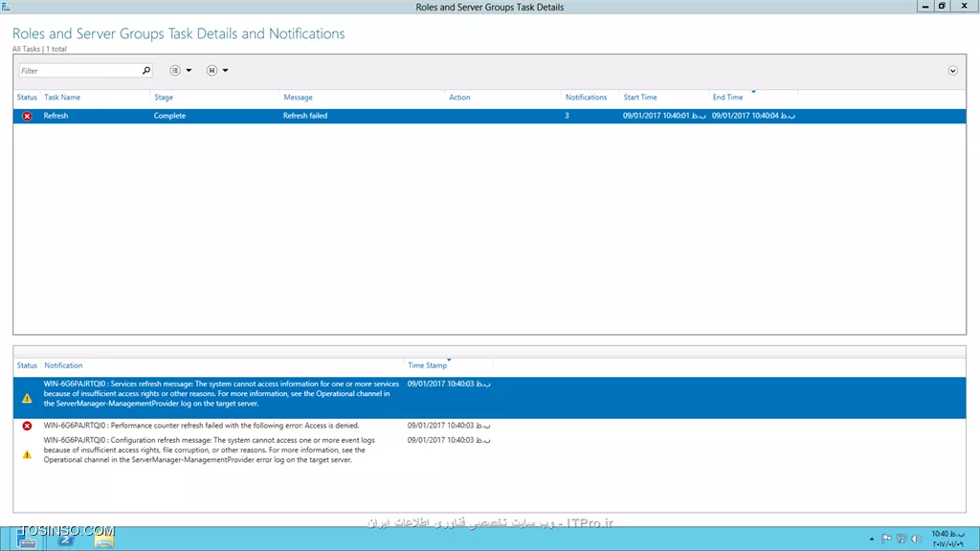Click the end time 10:40:04 cell
Image resolution: width=980 pixels, height=551 pixels.
pos(753,116)
